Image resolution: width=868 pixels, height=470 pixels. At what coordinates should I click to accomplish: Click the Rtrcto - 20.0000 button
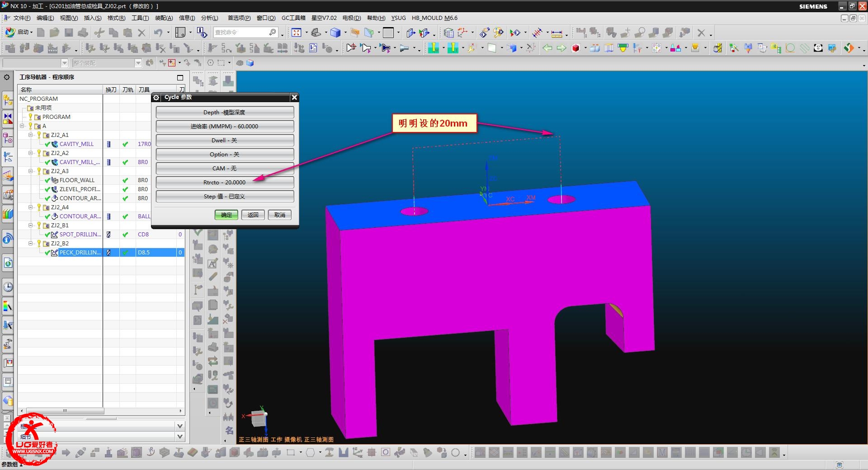point(225,182)
